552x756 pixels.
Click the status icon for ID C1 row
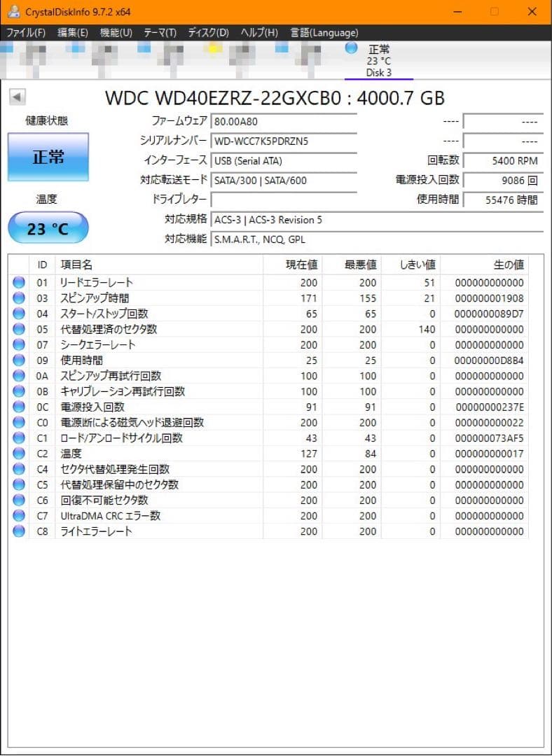pyautogui.click(x=19, y=437)
